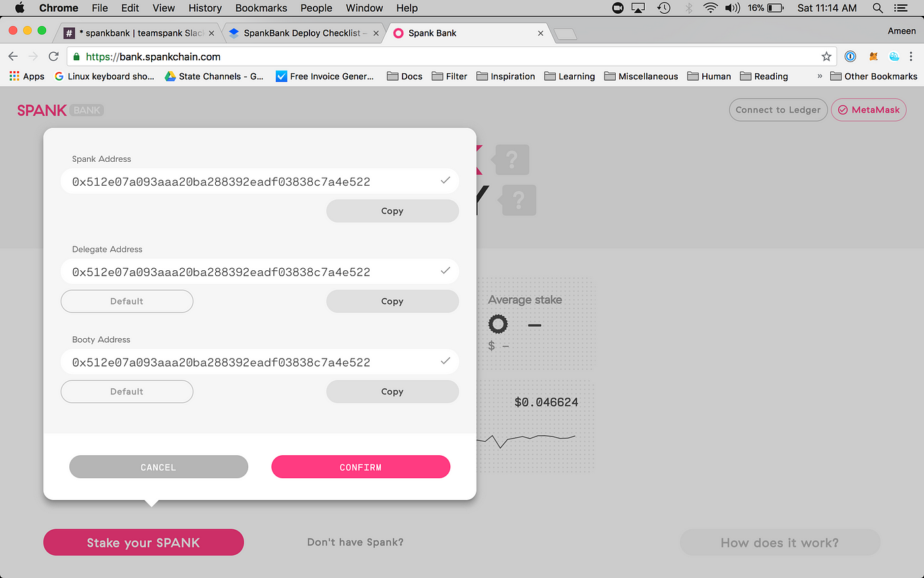Reset Delegate Address to Default
Image resolution: width=924 pixels, height=578 pixels.
(127, 301)
